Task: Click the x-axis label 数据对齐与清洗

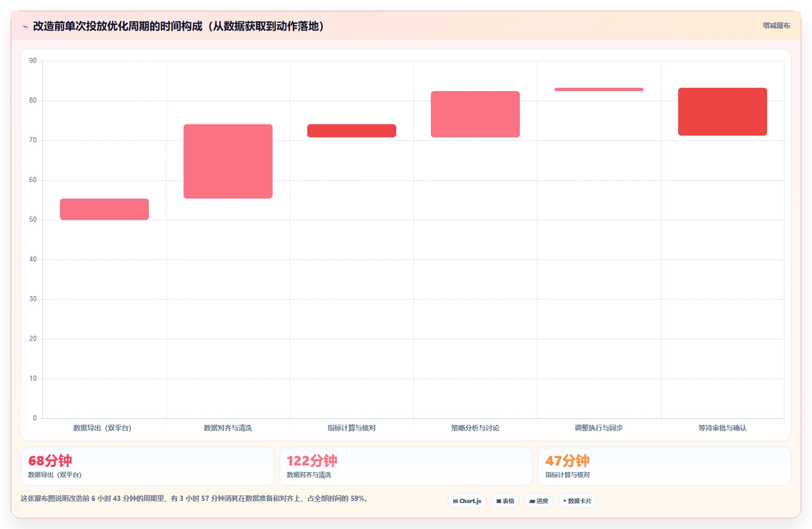Action: pos(228,428)
